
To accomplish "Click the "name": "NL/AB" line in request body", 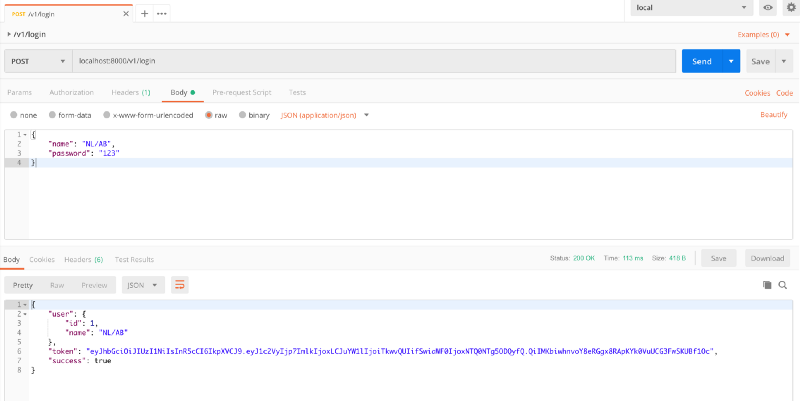I will tap(82, 144).
